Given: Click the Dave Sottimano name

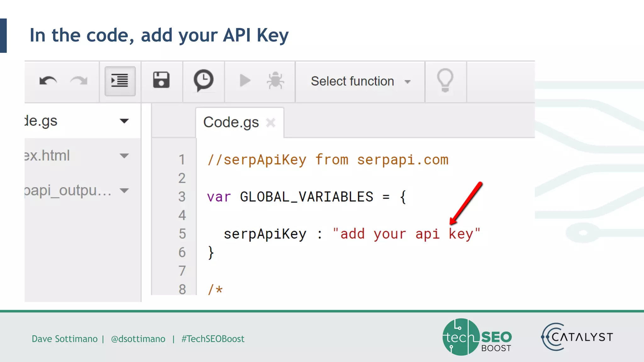Looking at the screenshot, I should pos(64,339).
